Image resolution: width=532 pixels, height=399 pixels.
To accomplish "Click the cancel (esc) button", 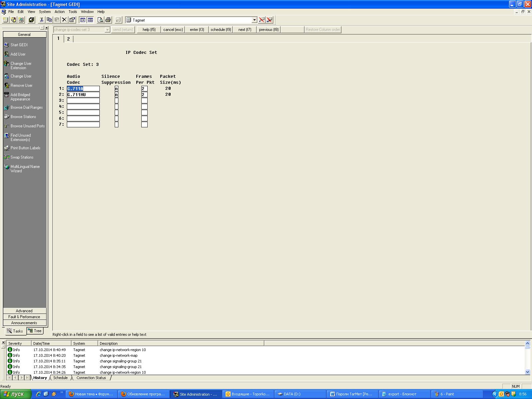I will 173,30.
